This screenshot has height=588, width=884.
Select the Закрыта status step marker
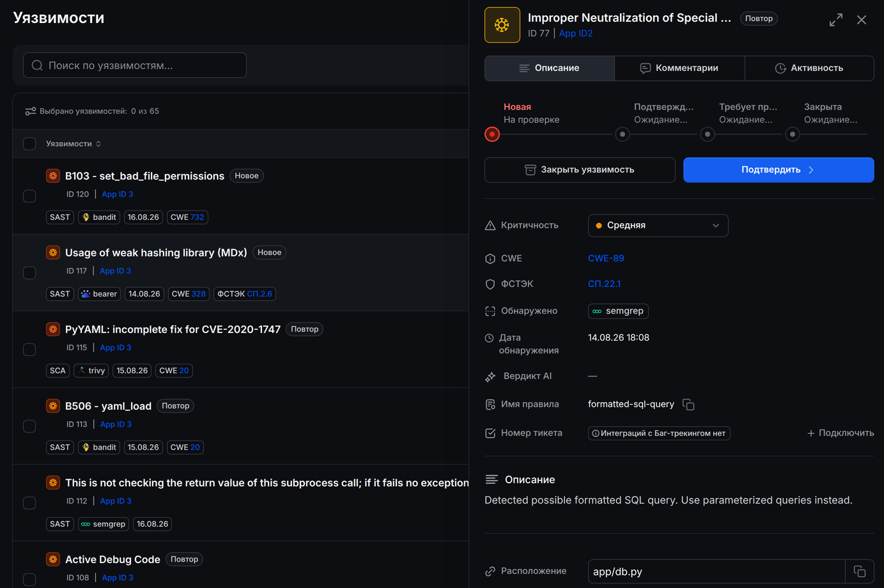[793, 134]
